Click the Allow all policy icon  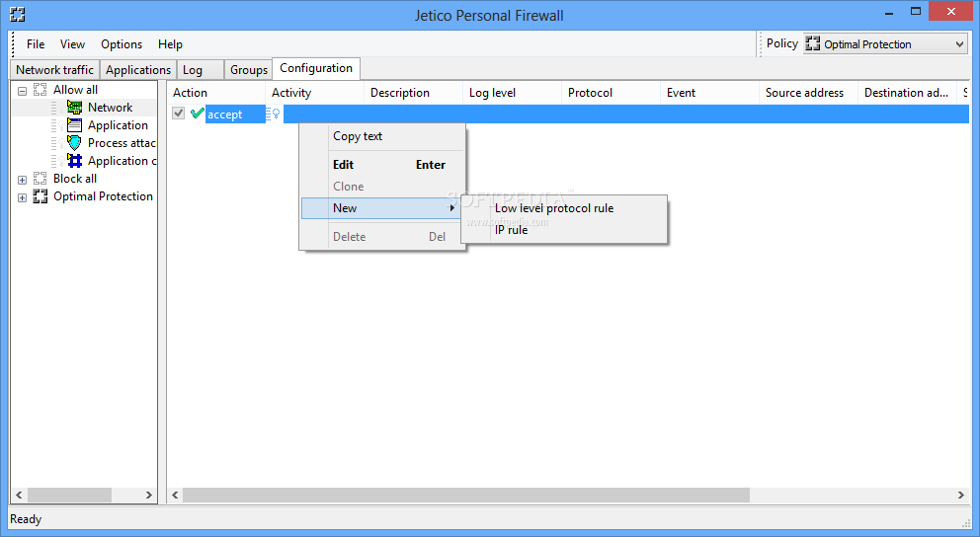click(40, 89)
